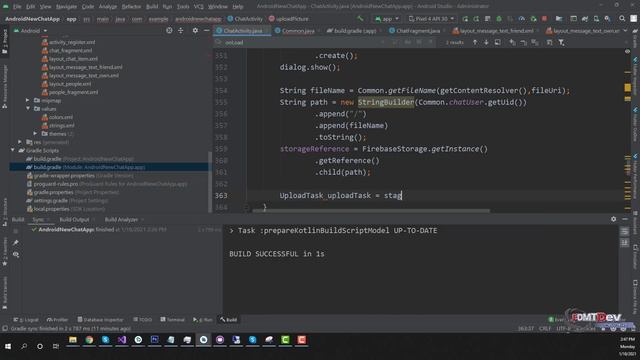Hide the Project panel with the minus icon

[x=207, y=31]
